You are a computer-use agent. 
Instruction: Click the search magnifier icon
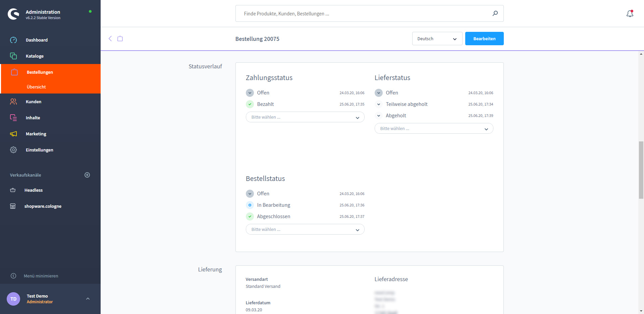[x=495, y=13]
